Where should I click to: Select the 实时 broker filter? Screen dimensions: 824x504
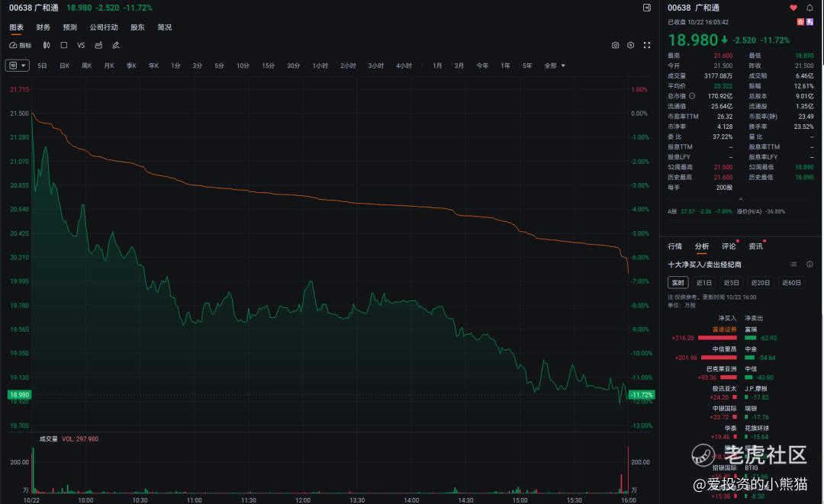point(678,282)
